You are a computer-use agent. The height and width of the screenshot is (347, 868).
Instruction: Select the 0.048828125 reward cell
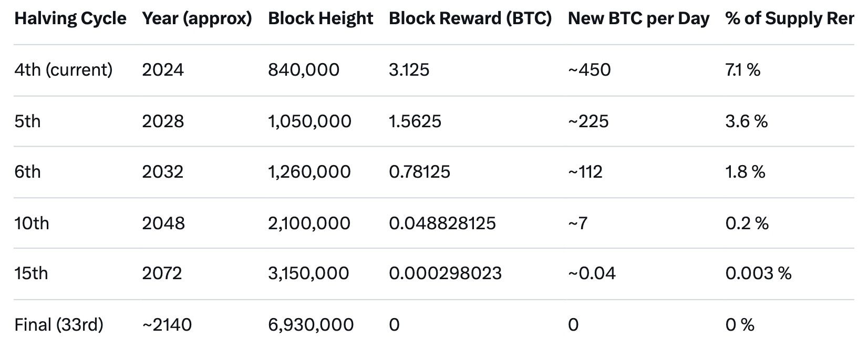442,223
